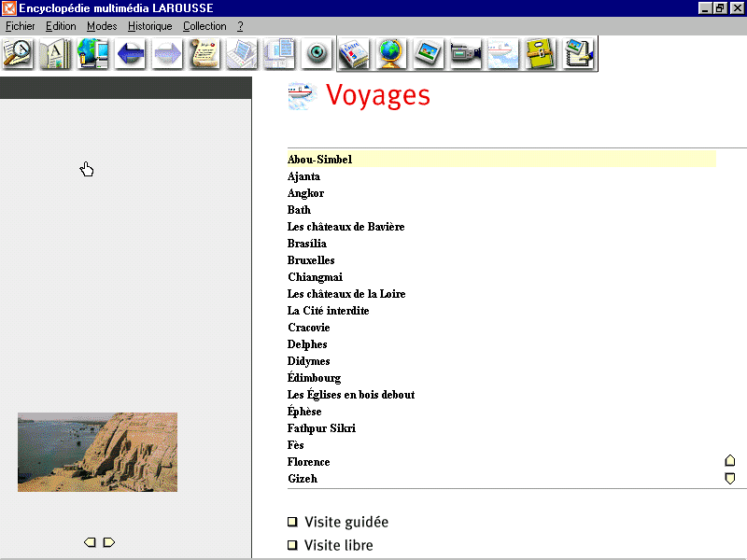This screenshot has height=560, width=747.
Task: Restore down the Larousse encyclopedia window
Action: coord(719,8)
